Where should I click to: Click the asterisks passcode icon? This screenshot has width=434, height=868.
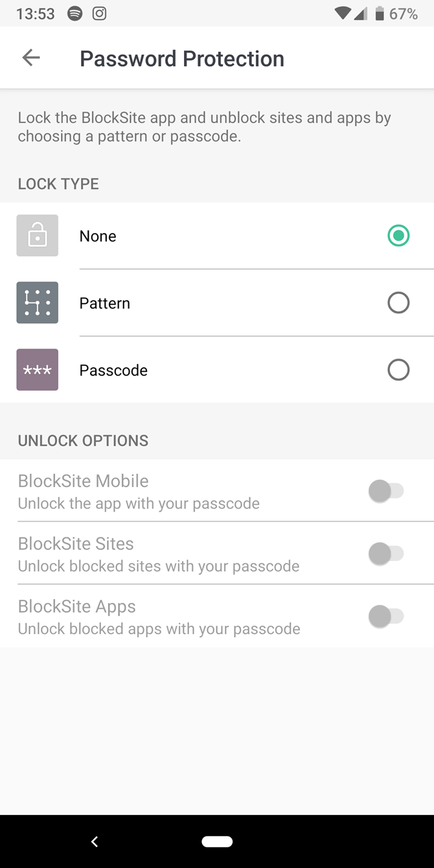37,370
